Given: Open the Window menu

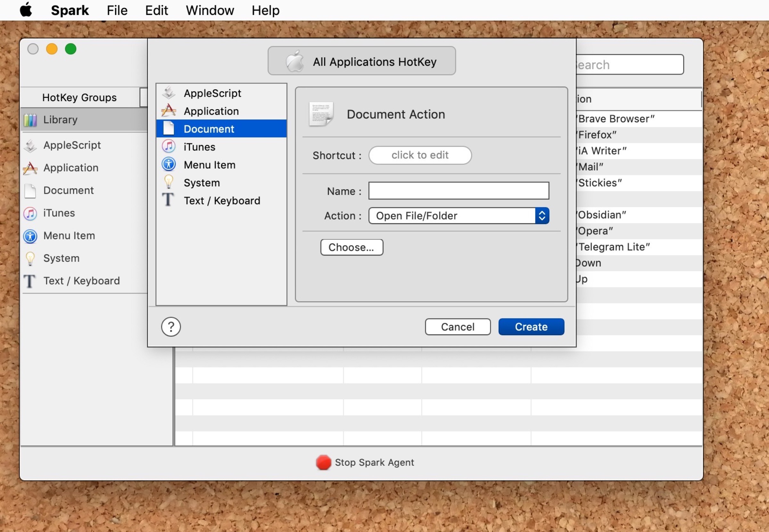Looking at the screenshot, I should 210,10.
